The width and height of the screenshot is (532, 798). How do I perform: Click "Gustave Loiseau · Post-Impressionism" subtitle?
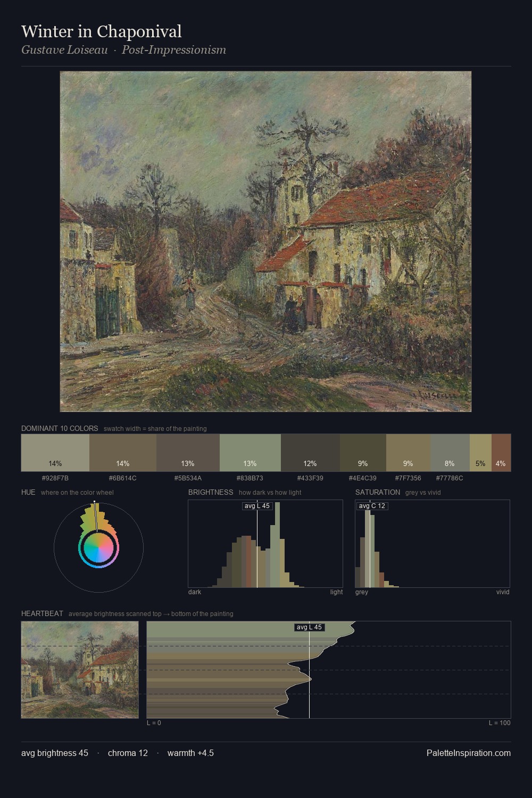123,50
